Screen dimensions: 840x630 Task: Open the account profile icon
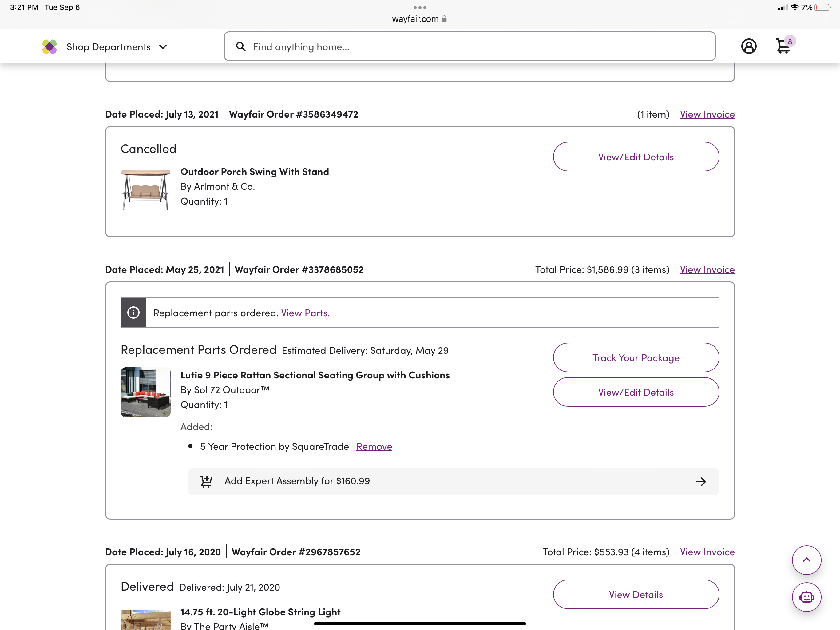click(x=748, y=46)
